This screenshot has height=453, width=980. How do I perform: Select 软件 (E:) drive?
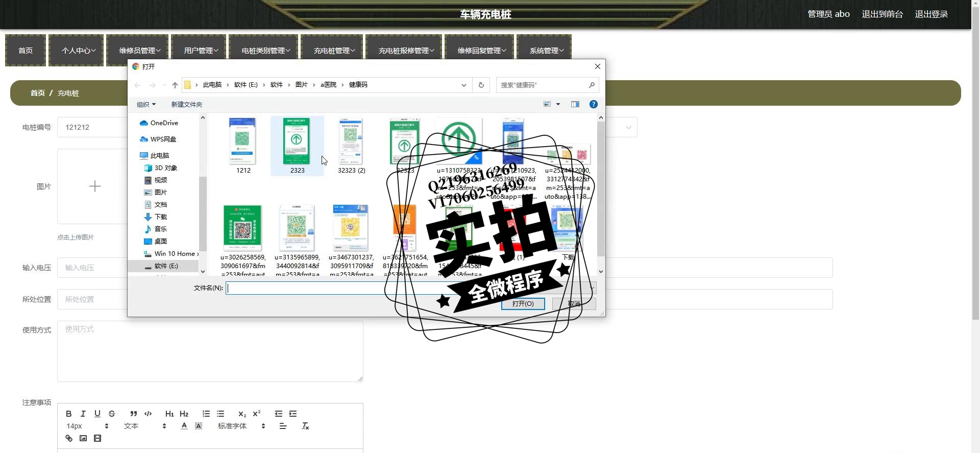(163, 266)
